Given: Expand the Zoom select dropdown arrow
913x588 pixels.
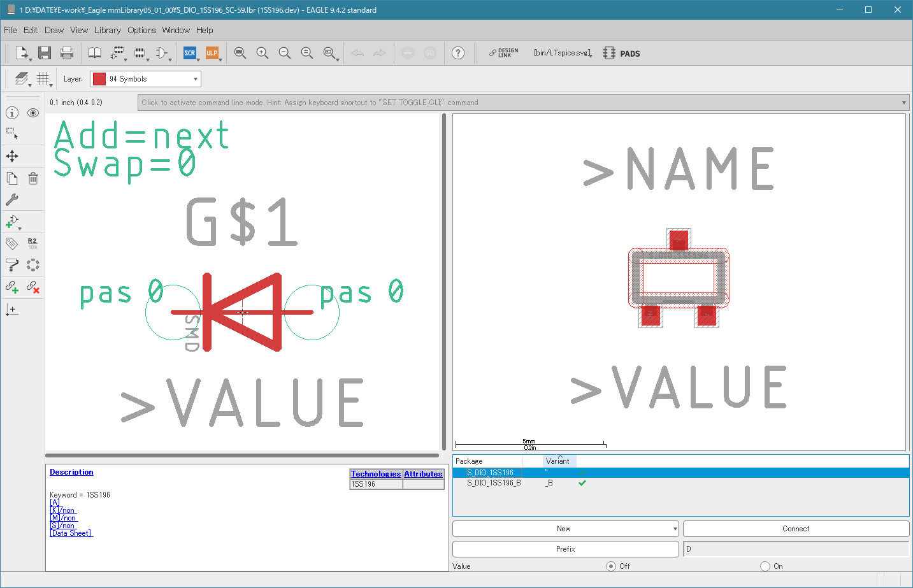Looking at the screenshot, I should click(337, 59).
